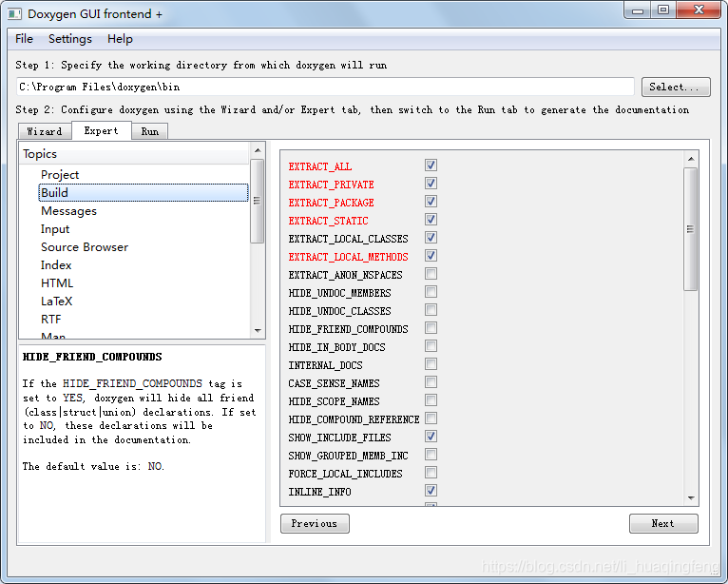Click the CASE_SENSE_NAMES option label
This screenshot has width=728, height=584.
click(x=334, y=383)
